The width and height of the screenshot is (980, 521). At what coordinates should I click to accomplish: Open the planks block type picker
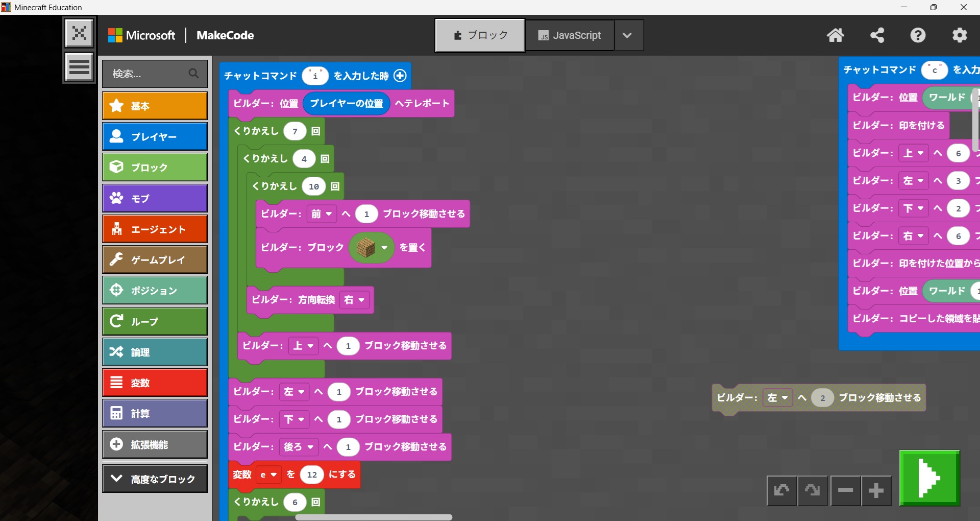[x=372, y=248]
